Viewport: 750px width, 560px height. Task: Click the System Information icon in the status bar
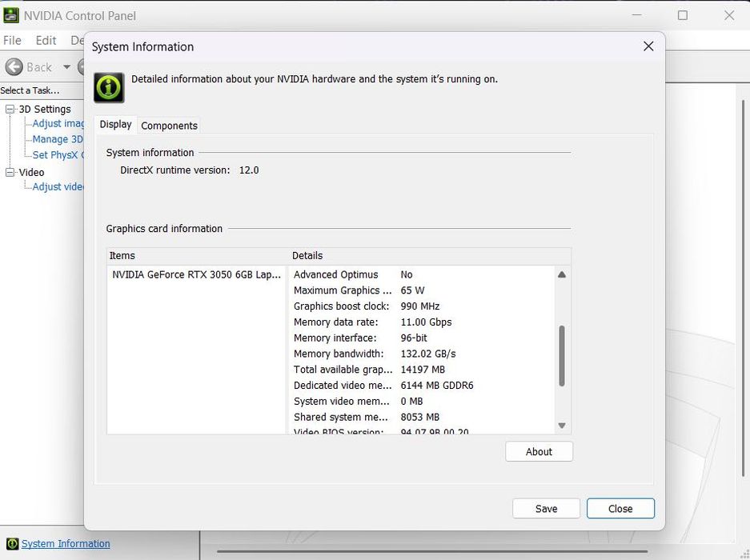(13, 544)
